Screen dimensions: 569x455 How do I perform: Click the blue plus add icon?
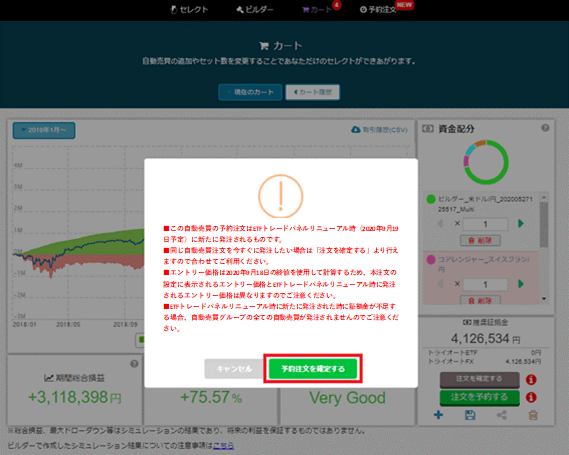click(438, 415)
